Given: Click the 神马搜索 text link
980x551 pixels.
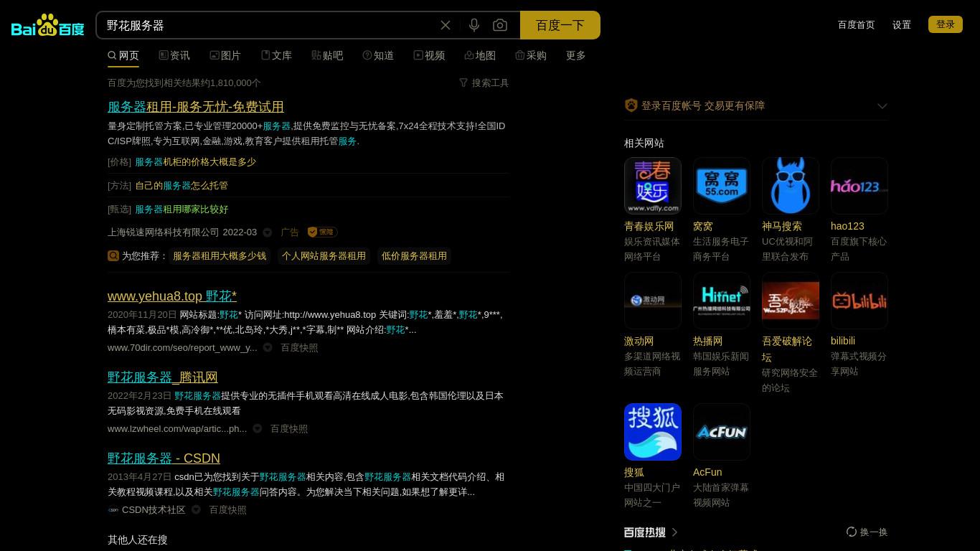Looking at the screenshot, I should point(782,226).
